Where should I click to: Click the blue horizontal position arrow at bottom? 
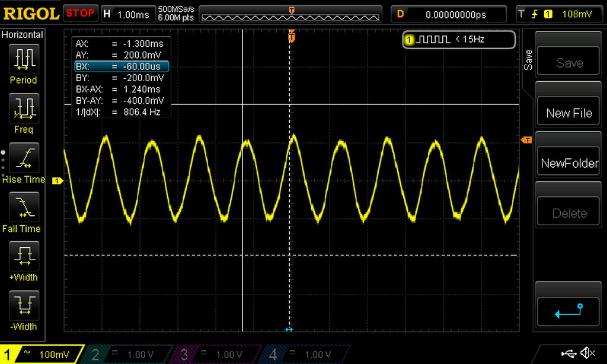[x=289, y=330]
